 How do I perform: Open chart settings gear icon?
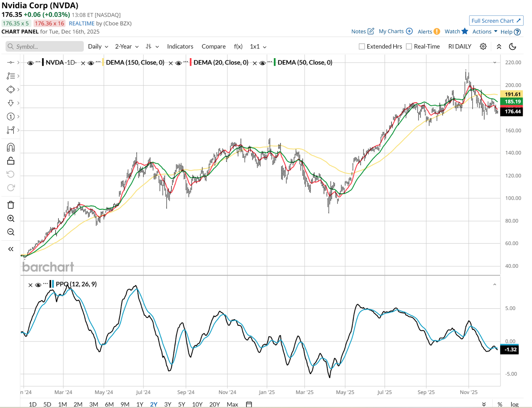click(x=483, y=47)
